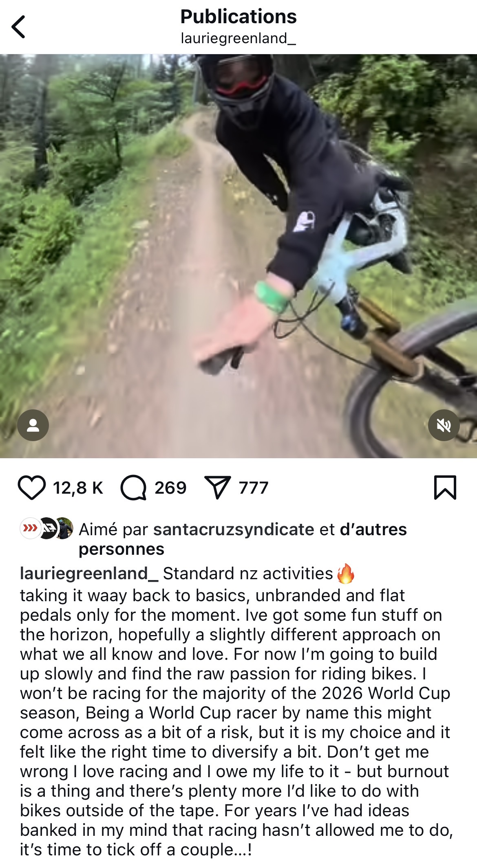Tap third liker avatar thumbnail
This screenshot has width=477, height=868.
64,528
